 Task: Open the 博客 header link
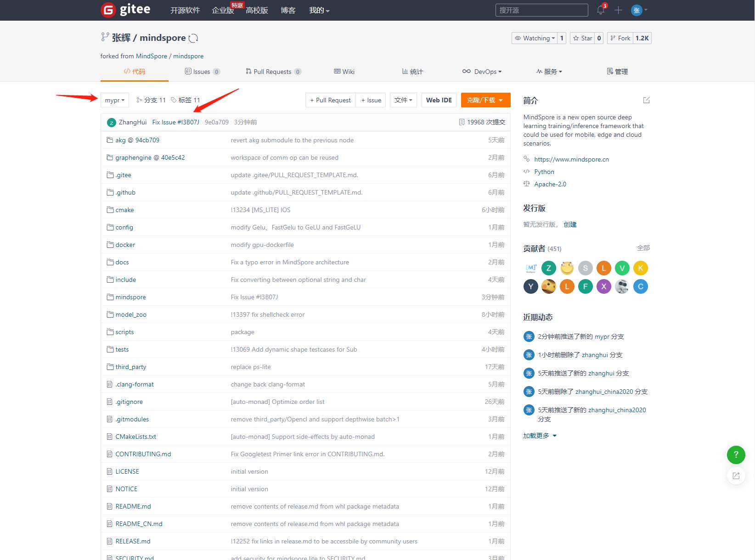288,10
